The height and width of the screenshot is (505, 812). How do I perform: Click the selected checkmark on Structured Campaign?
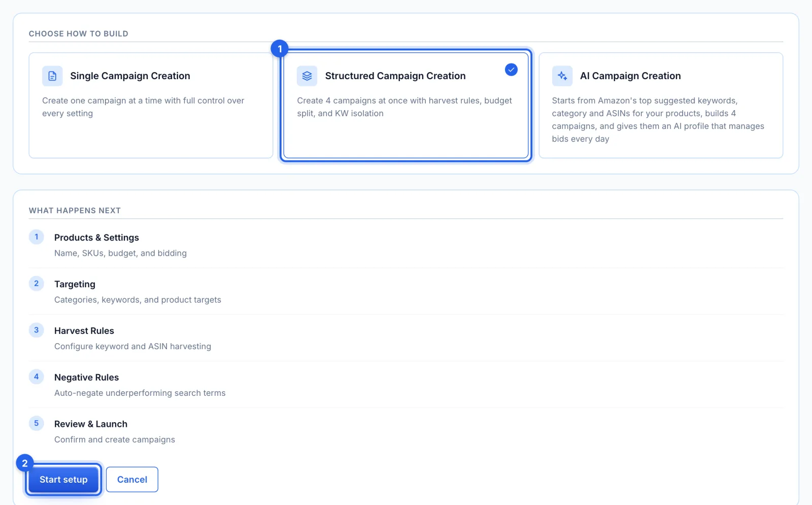point(511,70)
